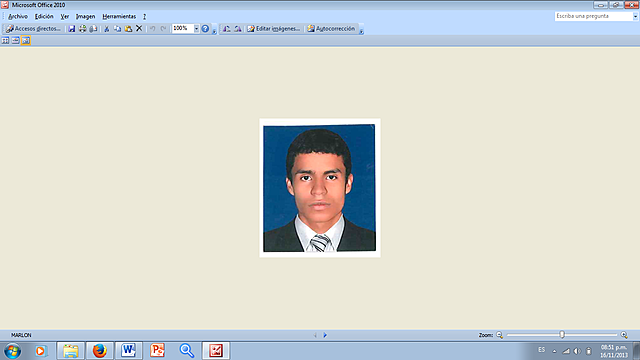
Task: Click the volume speaker tray icon
Action: (577, 351)
